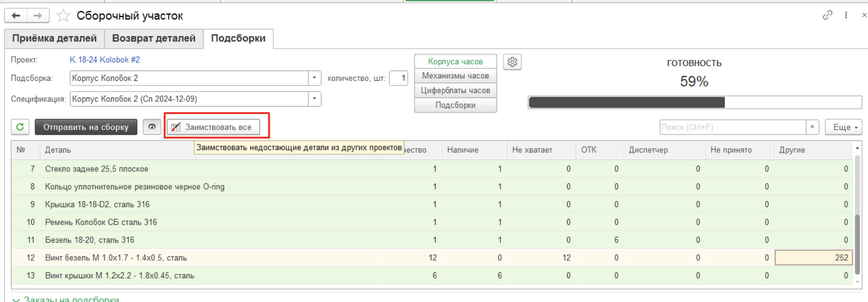The image size is (868, 302).
Task: Switch to Циферблаты часов category
Action: pos(455,91)
